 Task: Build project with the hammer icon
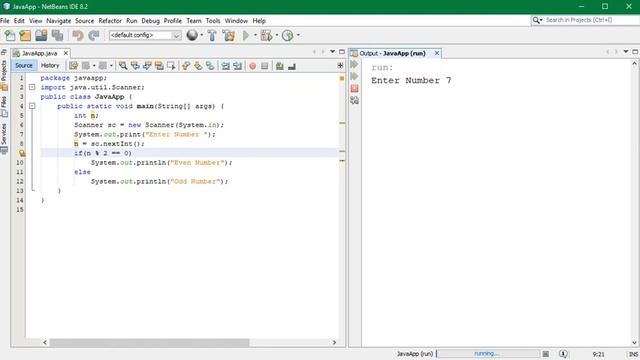(x=212, y=36)
